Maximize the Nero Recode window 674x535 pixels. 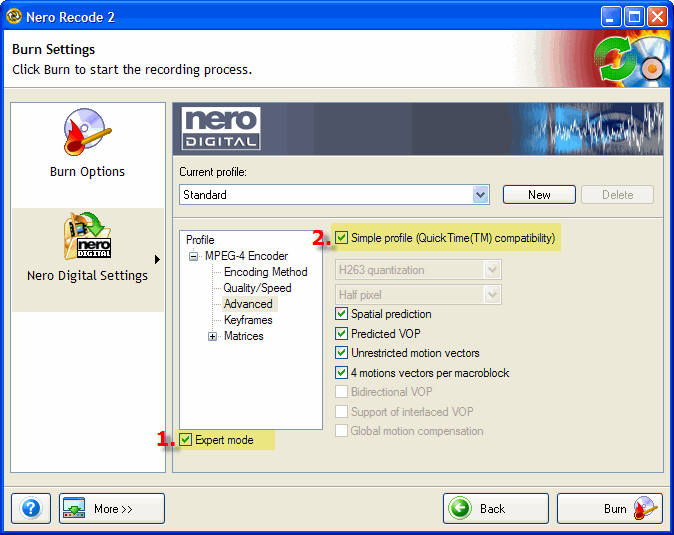pos(634,17)
